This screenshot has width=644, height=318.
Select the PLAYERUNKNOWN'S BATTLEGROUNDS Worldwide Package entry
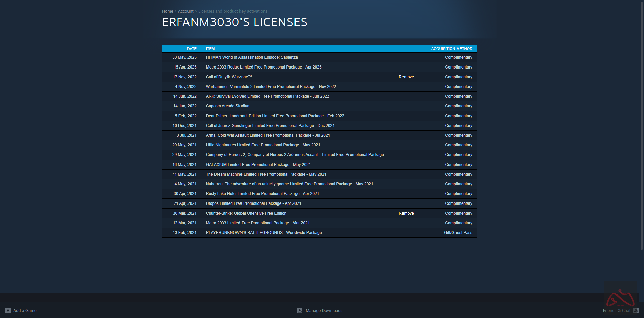coord(264,233)
